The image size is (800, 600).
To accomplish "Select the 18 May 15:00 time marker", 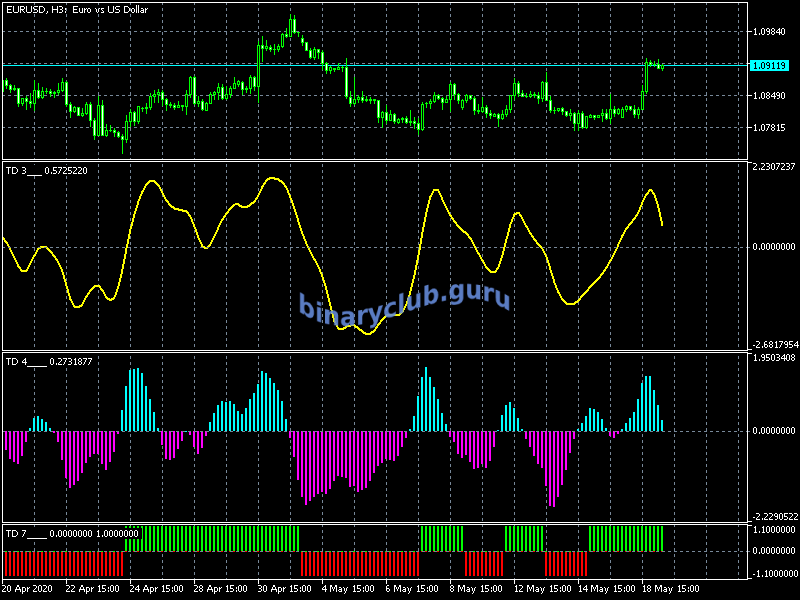I will tap(667, 588).
